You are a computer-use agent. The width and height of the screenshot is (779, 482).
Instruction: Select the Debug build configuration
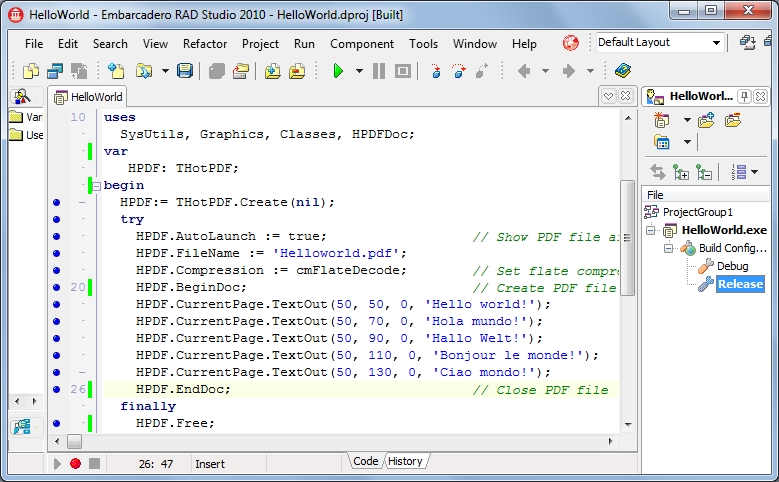pyautogui.click(x=732, y=266)
